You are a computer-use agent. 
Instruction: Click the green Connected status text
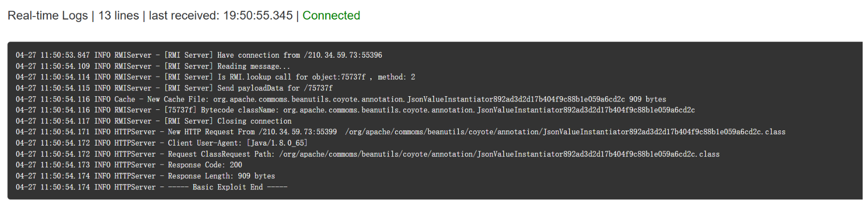tap(331, 16)
